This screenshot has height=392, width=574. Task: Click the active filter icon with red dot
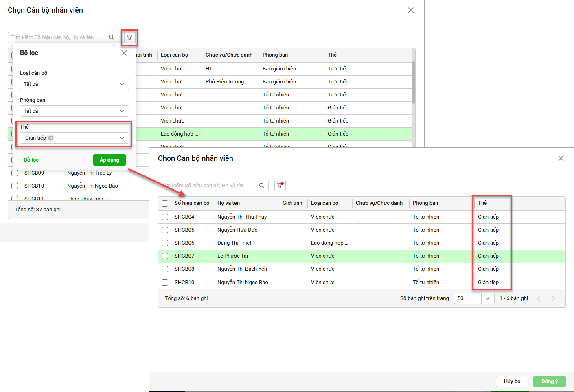(x=280, y=186)
